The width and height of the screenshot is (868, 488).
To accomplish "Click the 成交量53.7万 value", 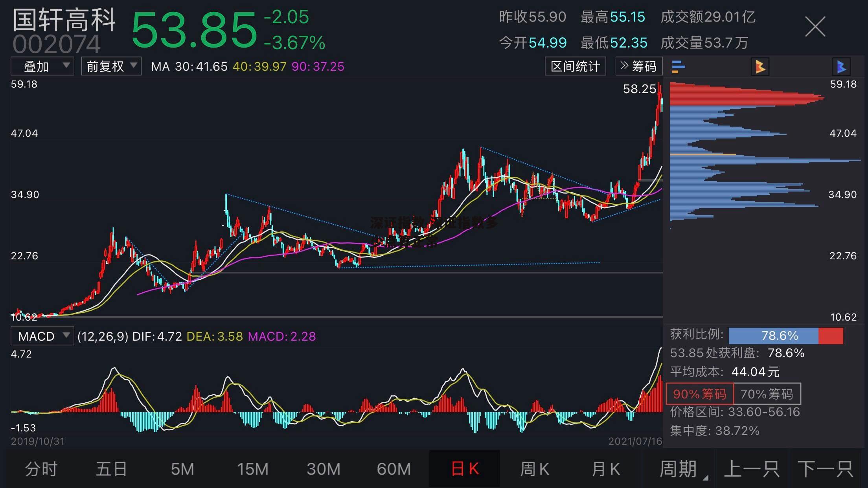I will coord(704,42).
